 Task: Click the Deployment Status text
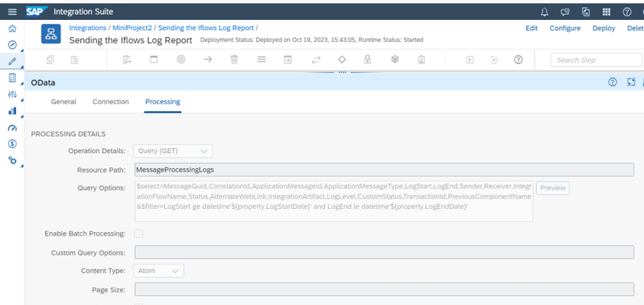(312, 40)
